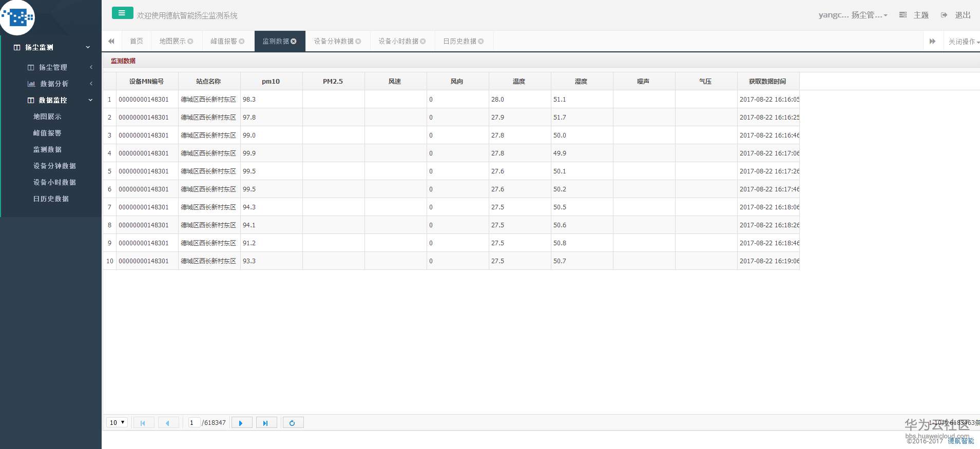Click the 数据监控 sidebar icon
The width and height of the screenshot is (980, 449).
(31, 101)
